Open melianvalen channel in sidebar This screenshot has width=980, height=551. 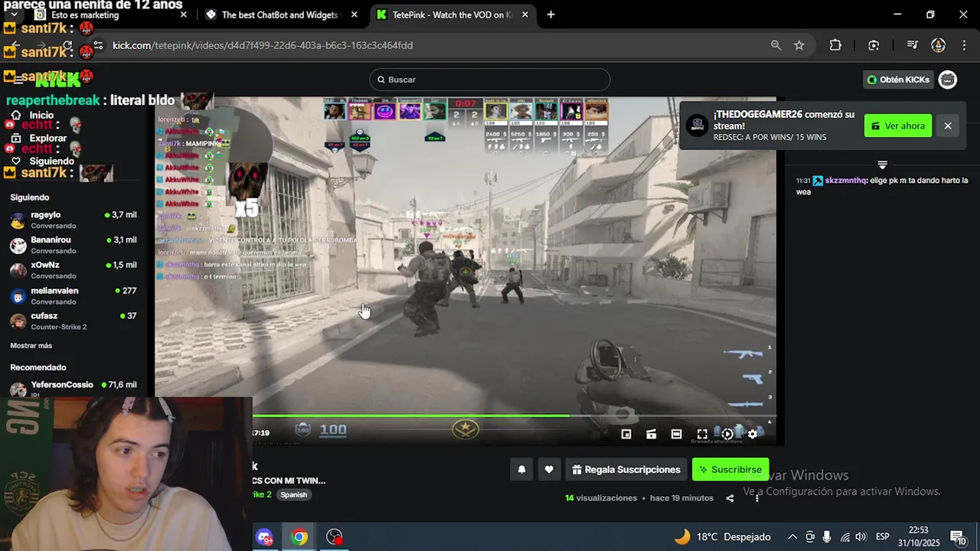click(73, 296)
